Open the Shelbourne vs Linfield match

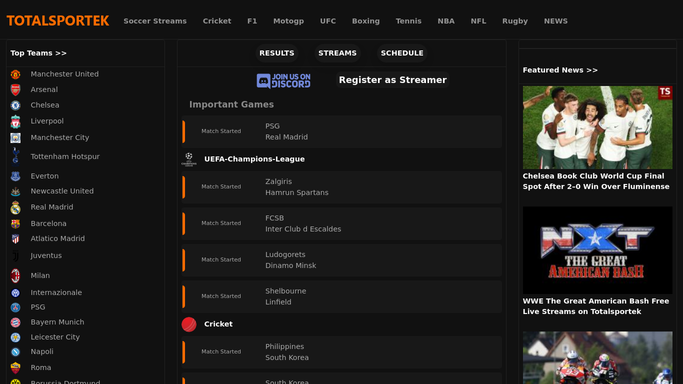click(342, 297)
